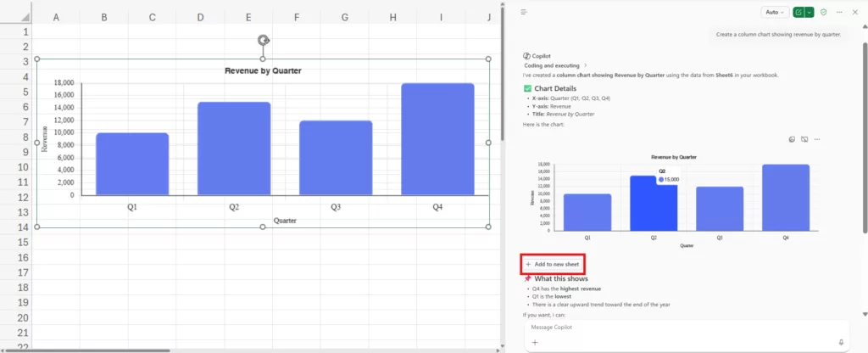Click the Select All corner triangle
868x353 pixels.
[25, 18]
